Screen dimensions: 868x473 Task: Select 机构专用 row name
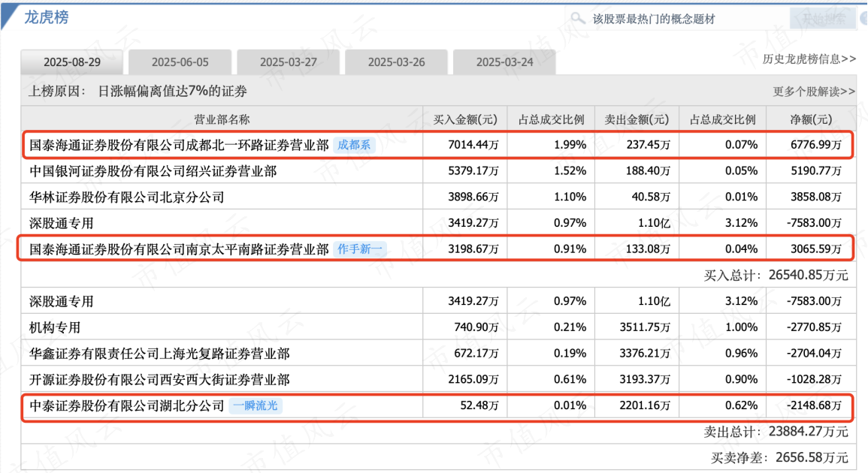pyautogui.click(x=55, y=327)
